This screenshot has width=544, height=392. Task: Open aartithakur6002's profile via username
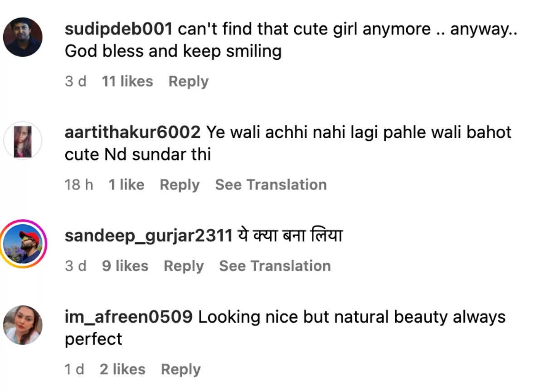[132, 132]
